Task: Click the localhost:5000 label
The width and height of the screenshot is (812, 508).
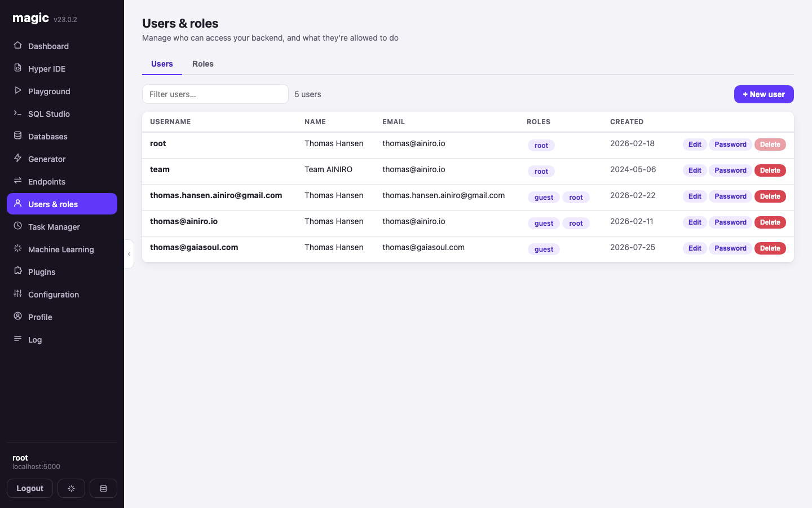Action: pos(36,467)
